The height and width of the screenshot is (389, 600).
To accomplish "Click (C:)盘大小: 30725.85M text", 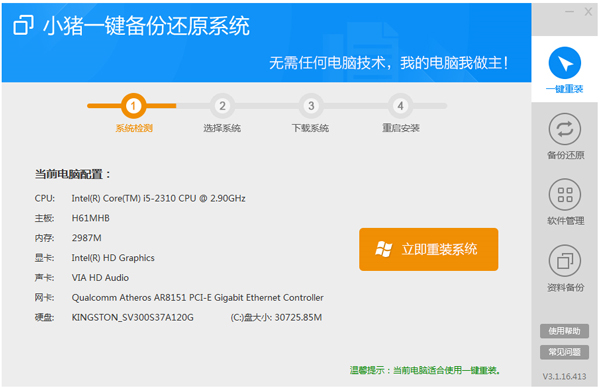I will [276, 318].
